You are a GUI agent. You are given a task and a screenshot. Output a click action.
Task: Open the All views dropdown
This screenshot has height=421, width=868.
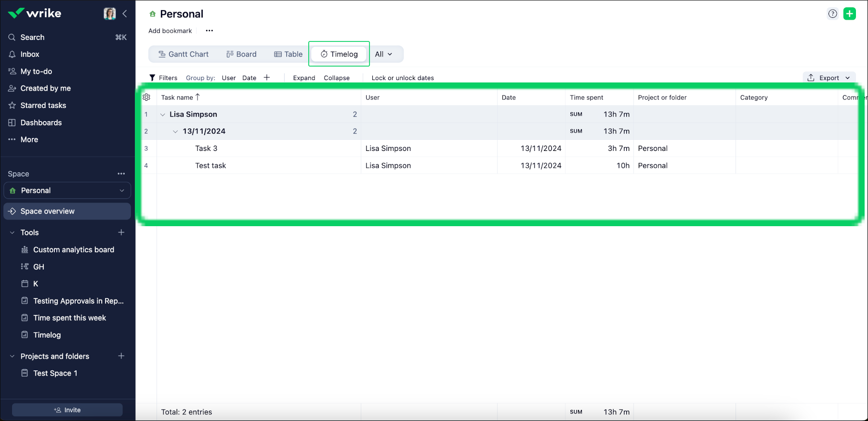383,54
